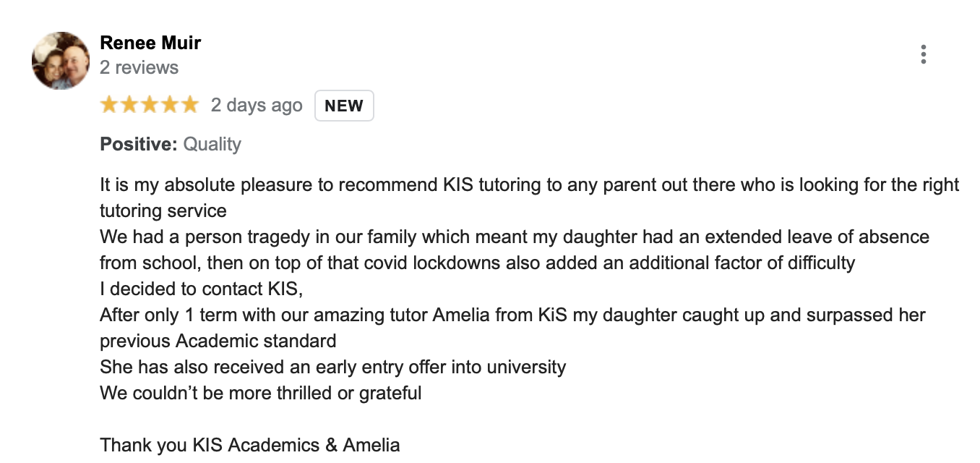Click the line "We had a person tragedy"
Image resolution: width=980 pixels, height=463 pixels.
(x=514, y=237)
